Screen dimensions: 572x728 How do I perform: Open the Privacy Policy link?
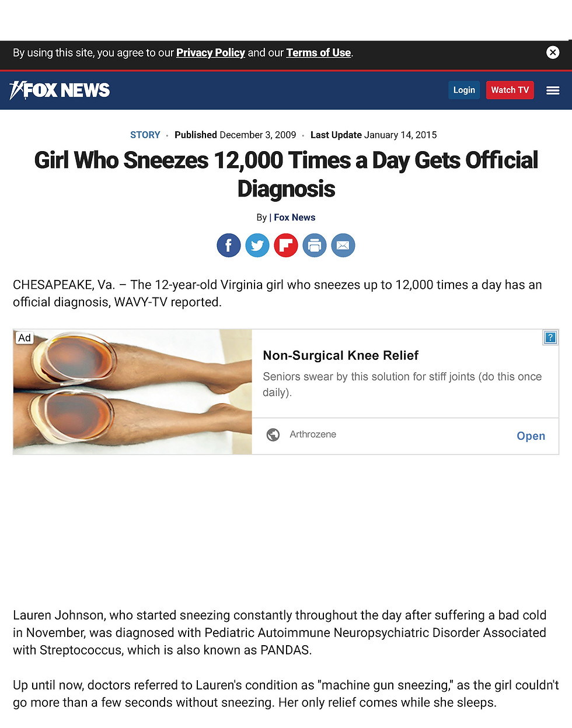tap(211, 52)
